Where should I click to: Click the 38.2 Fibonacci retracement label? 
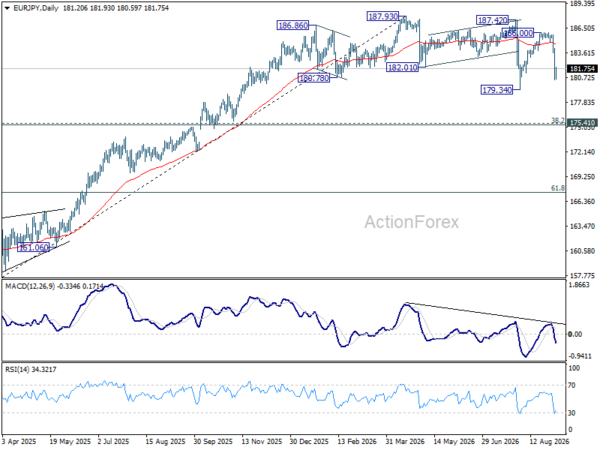(x=558, y=121)
